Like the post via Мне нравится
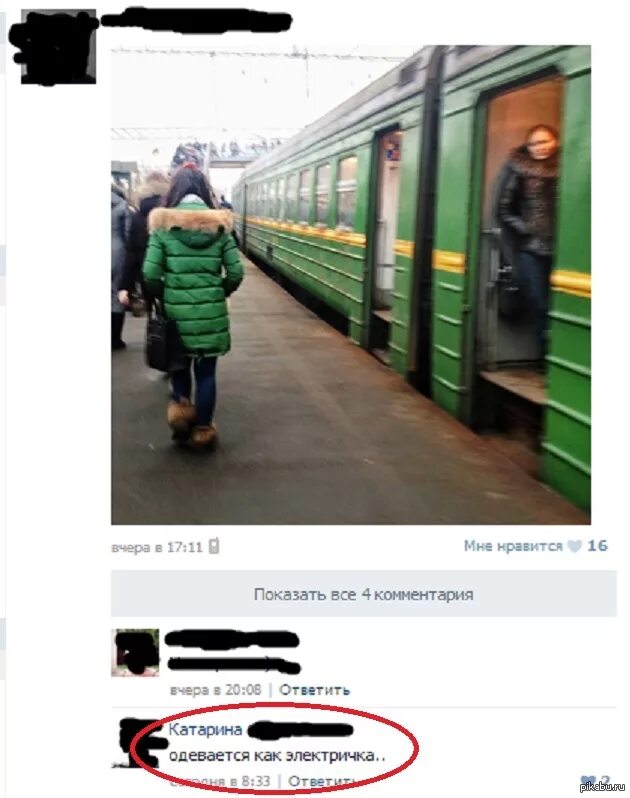This screenshot has height=798, width=630. click(513, 546)
